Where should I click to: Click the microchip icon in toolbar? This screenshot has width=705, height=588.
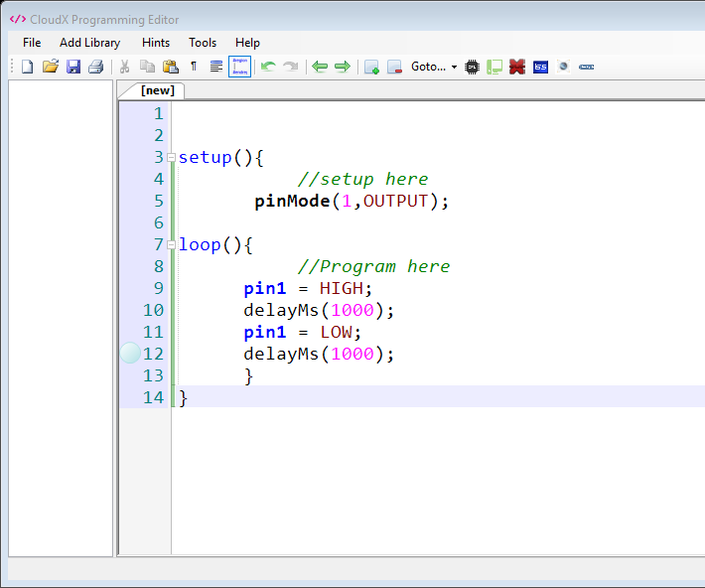(x=472, y=67)
